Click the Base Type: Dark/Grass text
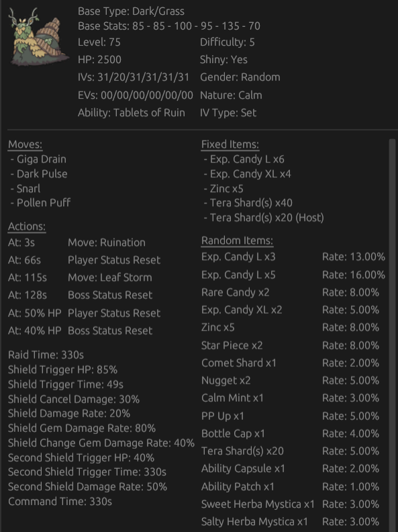This screenshot has height=532, width=398. point(131,11)
